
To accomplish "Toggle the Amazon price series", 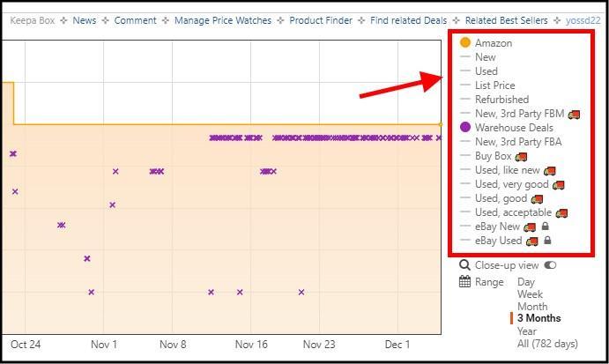I will [x=494, y=42].
